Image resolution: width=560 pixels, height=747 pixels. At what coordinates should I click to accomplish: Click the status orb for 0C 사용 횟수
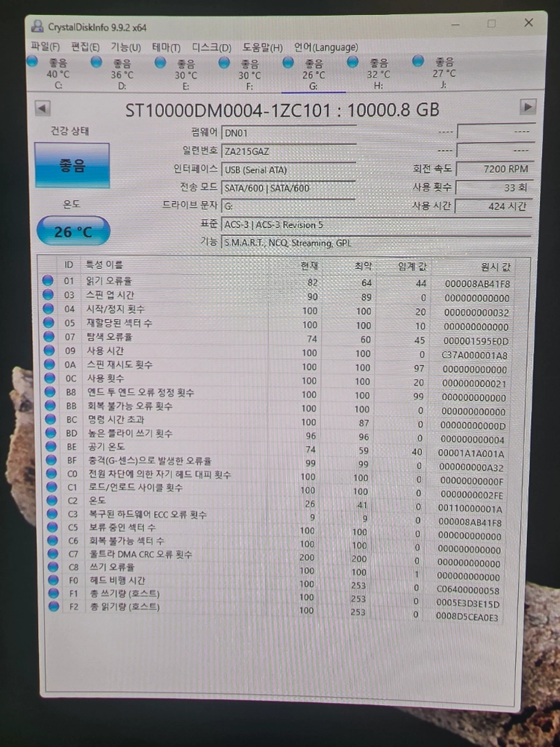pos(50,378)
